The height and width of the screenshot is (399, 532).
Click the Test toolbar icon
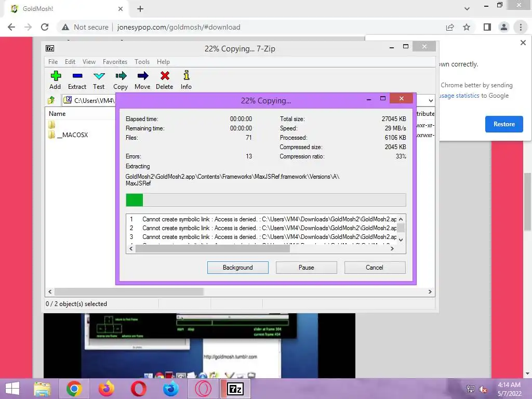click(99, 80)
